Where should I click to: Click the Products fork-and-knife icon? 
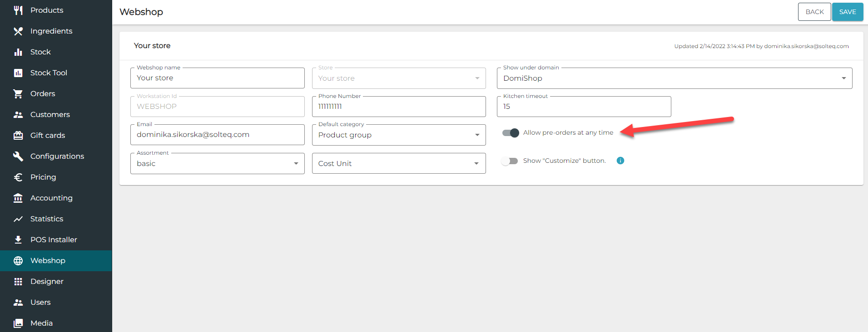18,10
